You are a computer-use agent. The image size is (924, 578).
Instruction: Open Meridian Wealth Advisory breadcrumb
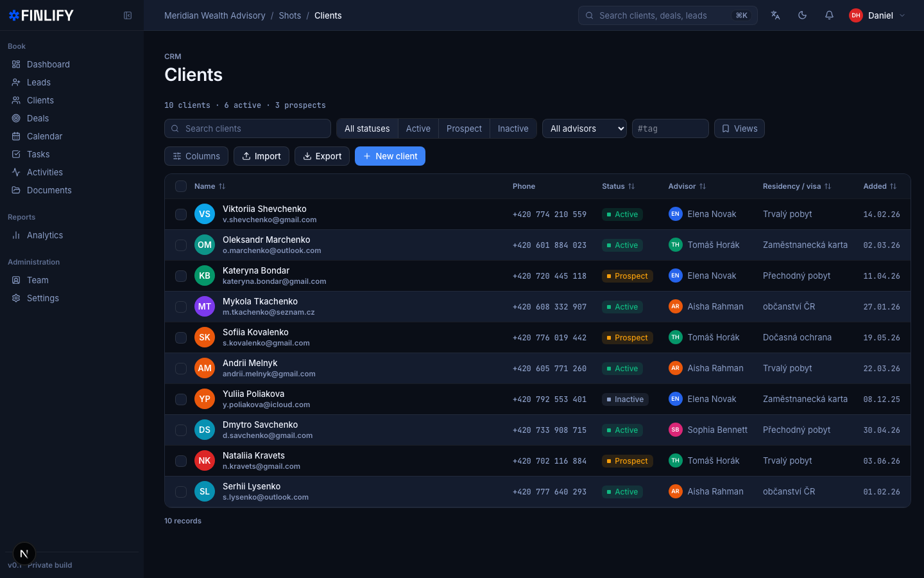(214, 15)
